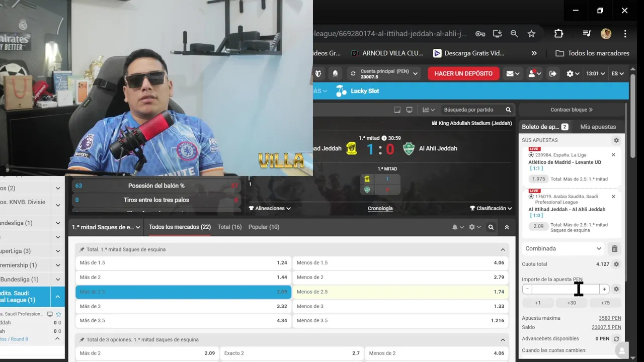This screenshot has height=362, width=644.
Task: Open the Chrome profile avatar
Action: (x=606, y=34)
